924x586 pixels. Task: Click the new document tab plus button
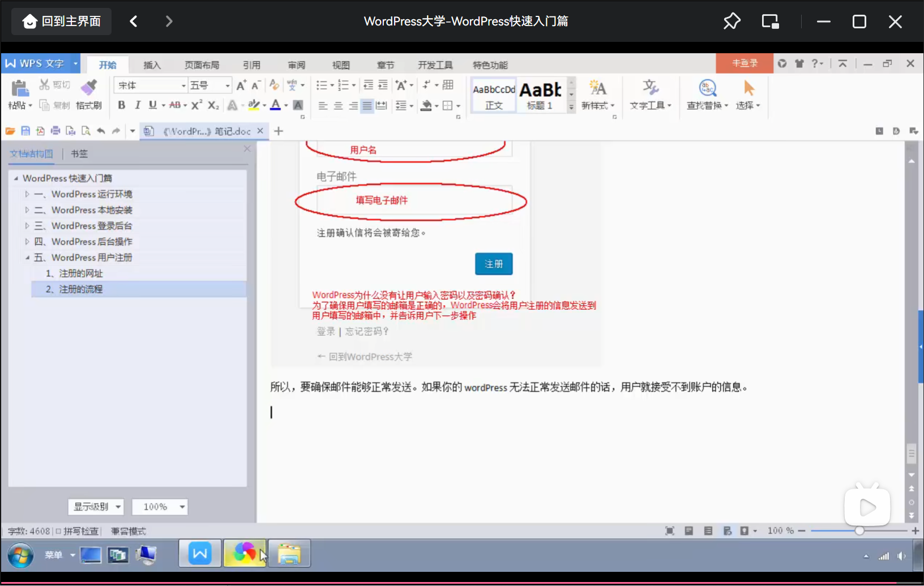pyautogui.click(x=279, y=131)
